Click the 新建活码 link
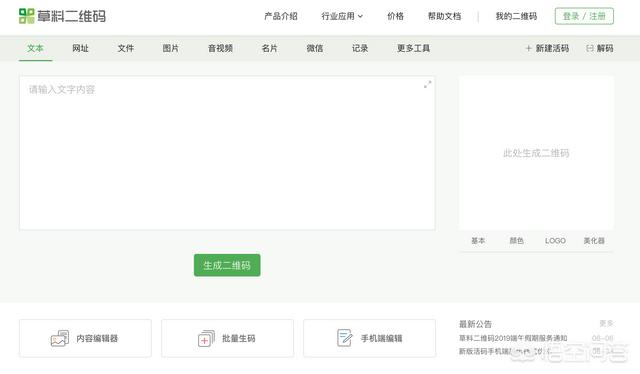640x374 pixels. tap(552, 48)
